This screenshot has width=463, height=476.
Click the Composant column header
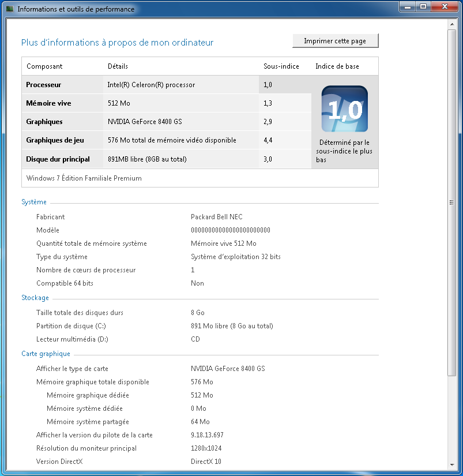pos(44,66)
